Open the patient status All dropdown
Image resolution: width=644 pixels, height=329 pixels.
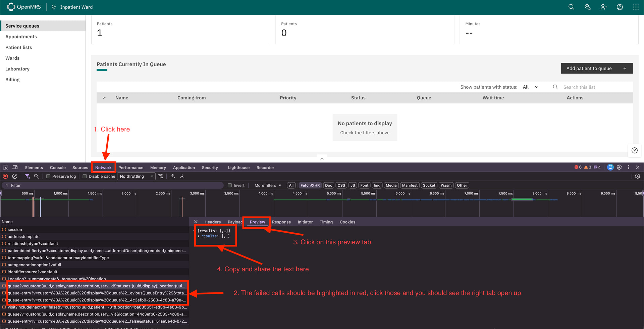[x=531, y=87]
